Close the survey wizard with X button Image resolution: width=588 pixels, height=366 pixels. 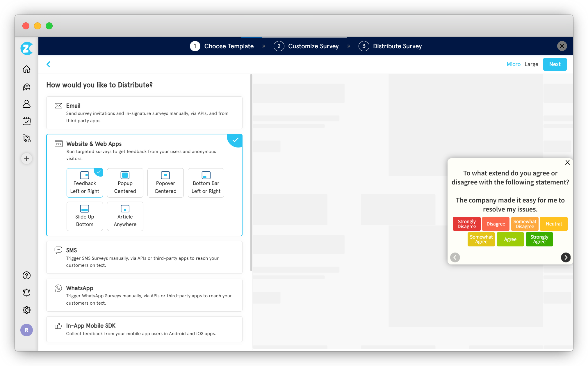[x=562, y=46]
